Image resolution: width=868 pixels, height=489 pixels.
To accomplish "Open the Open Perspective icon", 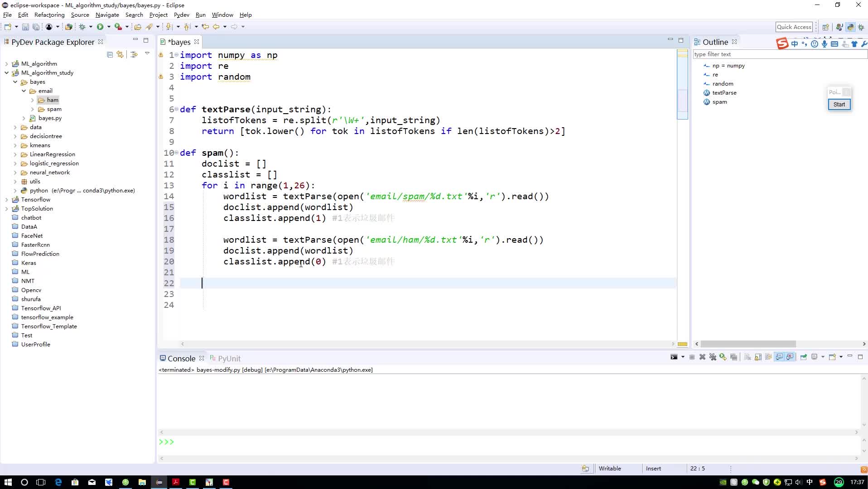I will [825, 27].
